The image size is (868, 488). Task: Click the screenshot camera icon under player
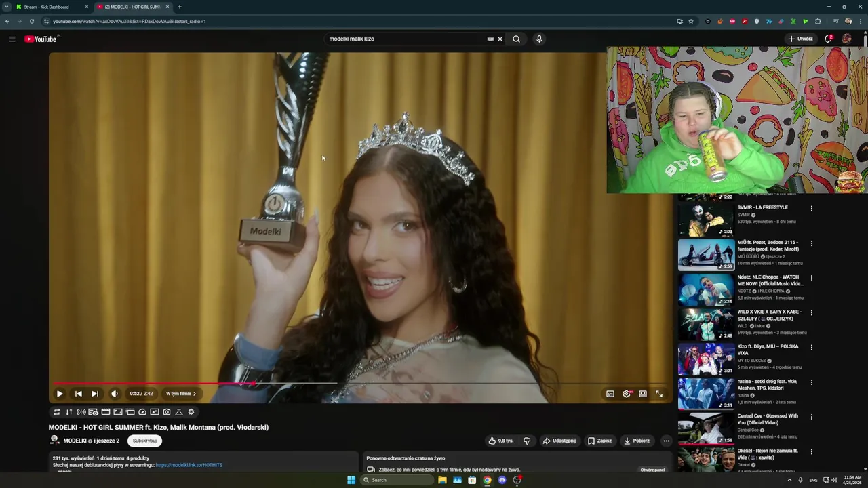point(167,412)
